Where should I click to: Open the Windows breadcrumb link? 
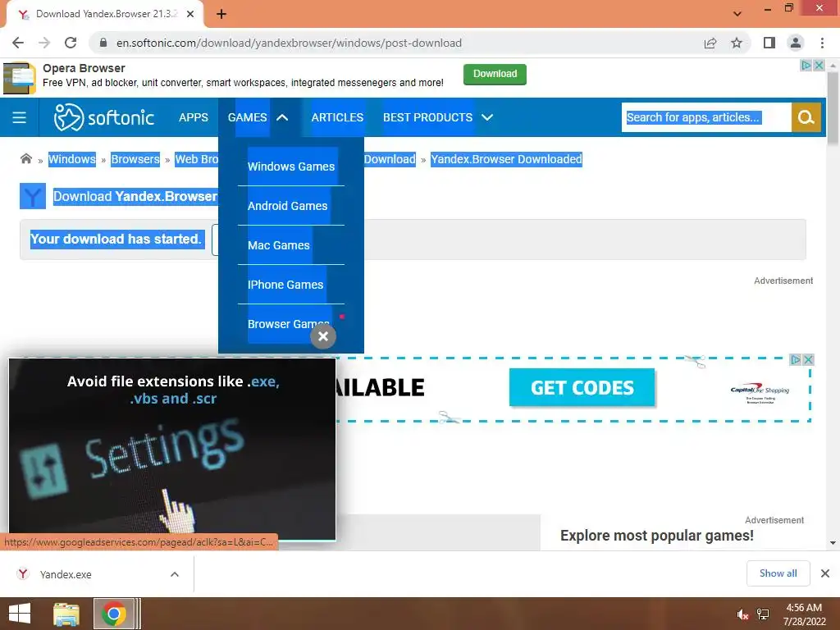[72, 159]
